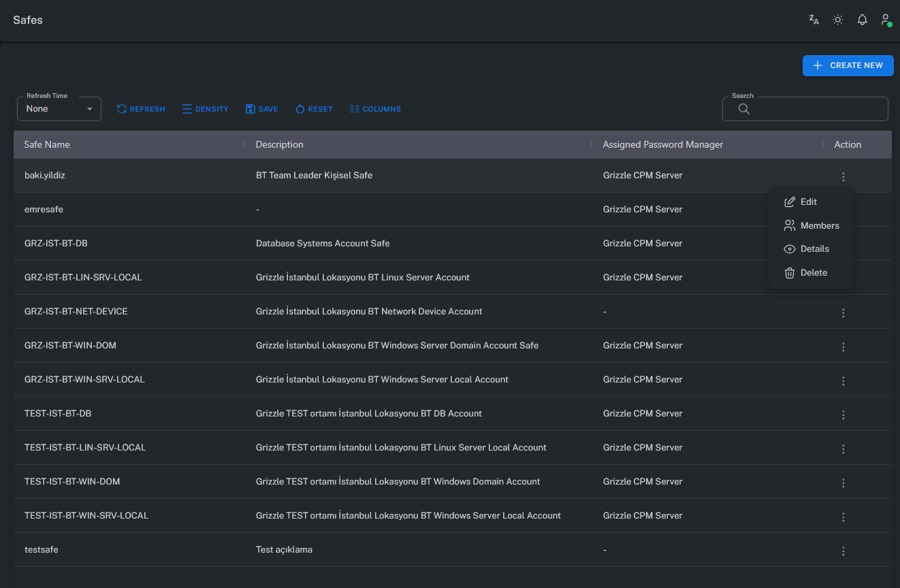900x588 pixels.
Task: Choose Members in the action menu
Action: 819,226
